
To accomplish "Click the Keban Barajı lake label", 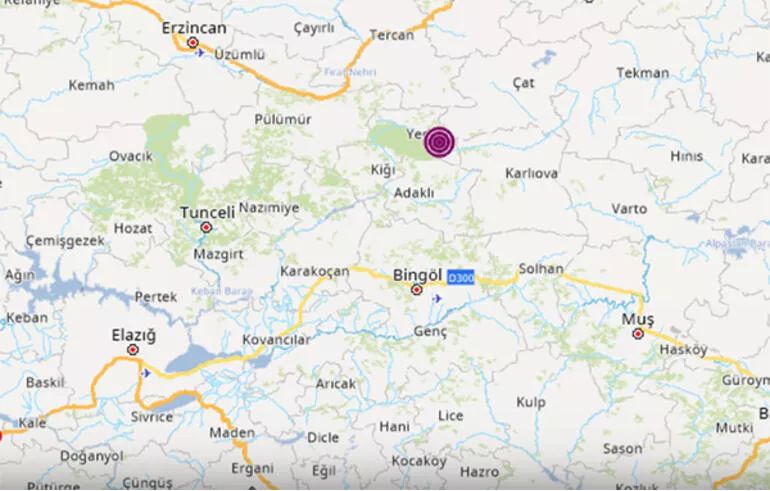I will [221, 291].
